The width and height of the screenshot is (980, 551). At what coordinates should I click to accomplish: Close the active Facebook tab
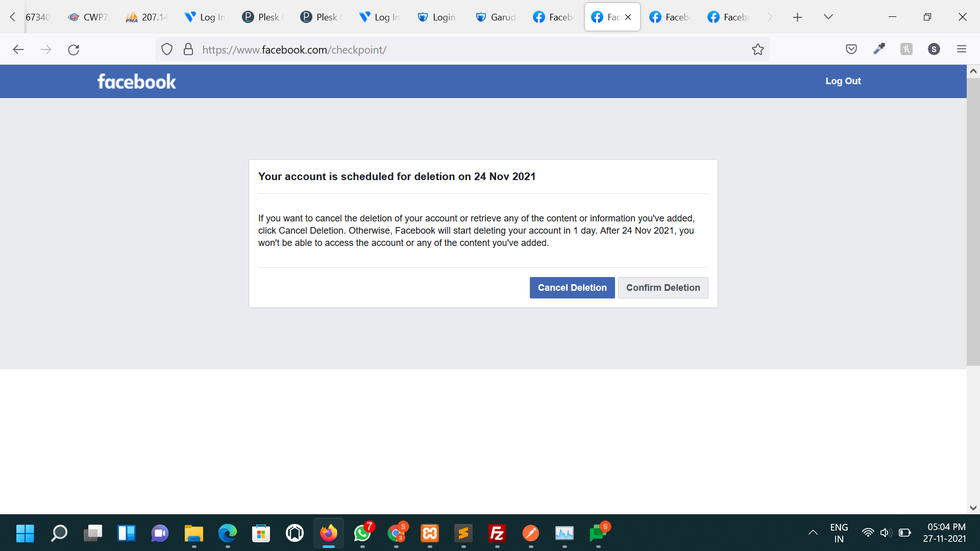(x=628, y=17)
